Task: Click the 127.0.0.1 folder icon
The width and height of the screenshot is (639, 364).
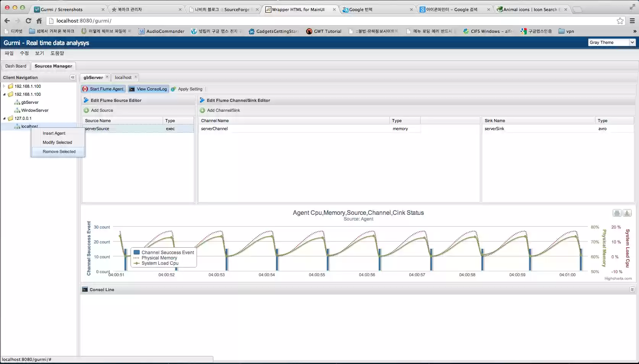Action: pos(11,118)
